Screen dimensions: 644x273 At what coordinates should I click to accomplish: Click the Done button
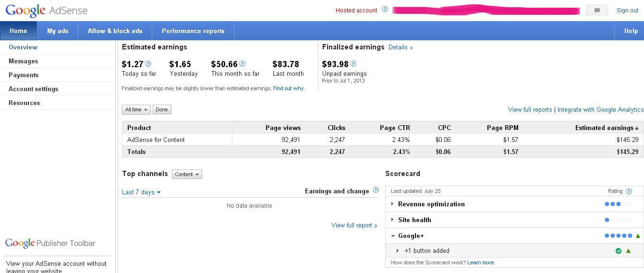click(x=162, y=109)
